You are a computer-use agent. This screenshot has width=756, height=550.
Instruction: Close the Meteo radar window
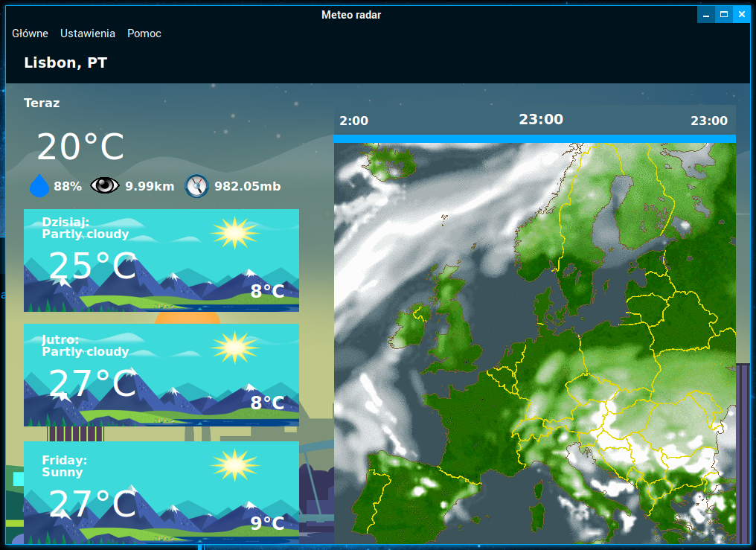(742, 14)
